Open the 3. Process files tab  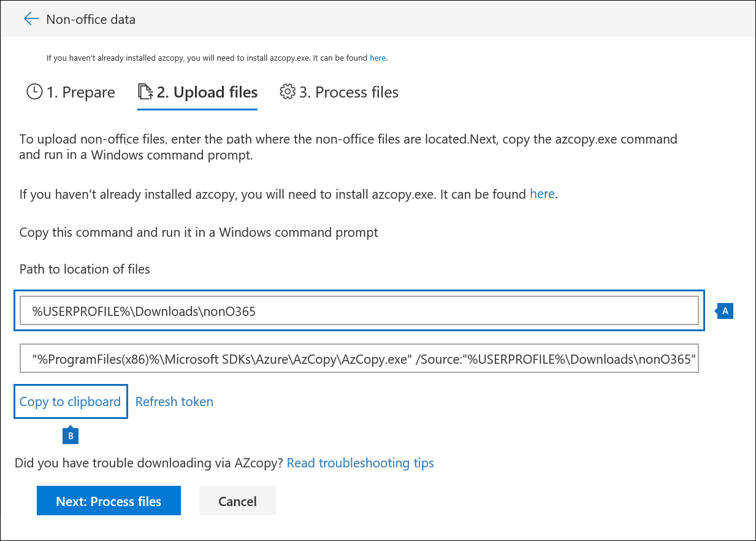coord(348,92)
